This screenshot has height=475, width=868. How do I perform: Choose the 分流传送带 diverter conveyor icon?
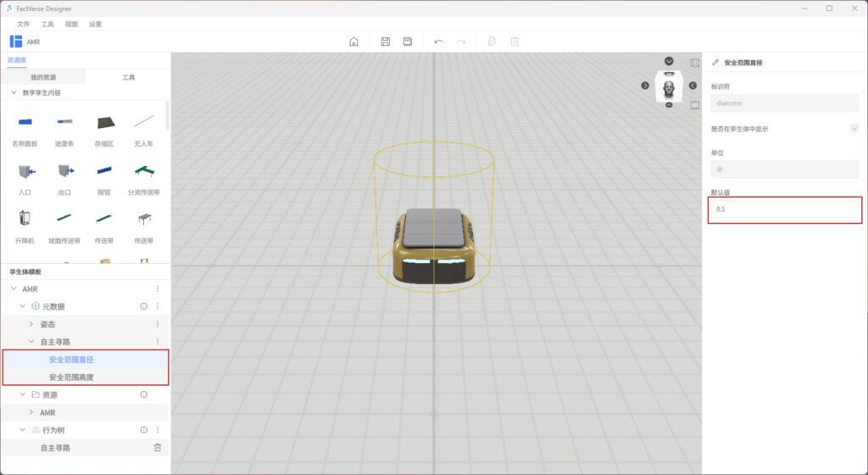pyautogui.click(x=143, y=171)
